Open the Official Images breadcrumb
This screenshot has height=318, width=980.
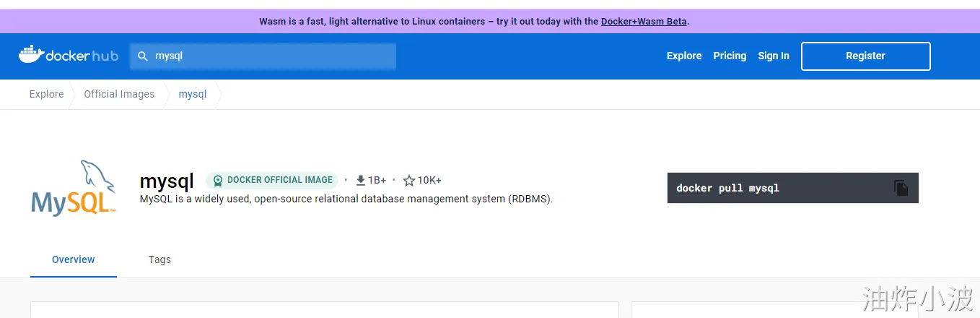coord(119,94)
